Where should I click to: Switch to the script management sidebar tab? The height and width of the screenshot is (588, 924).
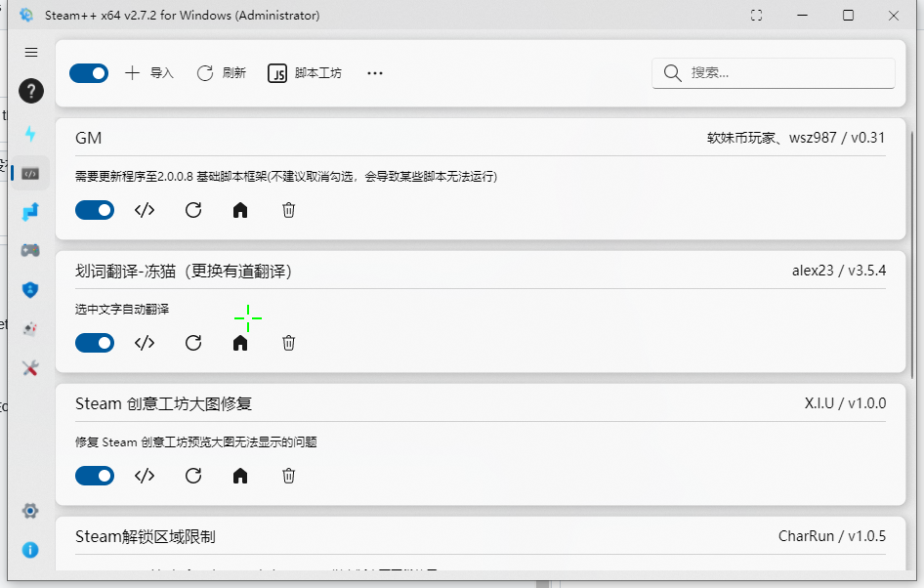(30, 172)
